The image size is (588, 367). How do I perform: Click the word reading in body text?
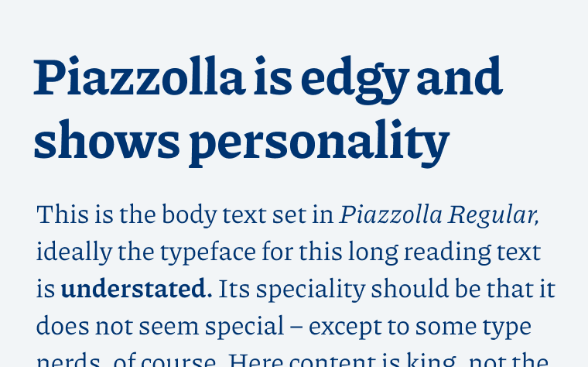(447, 252)
